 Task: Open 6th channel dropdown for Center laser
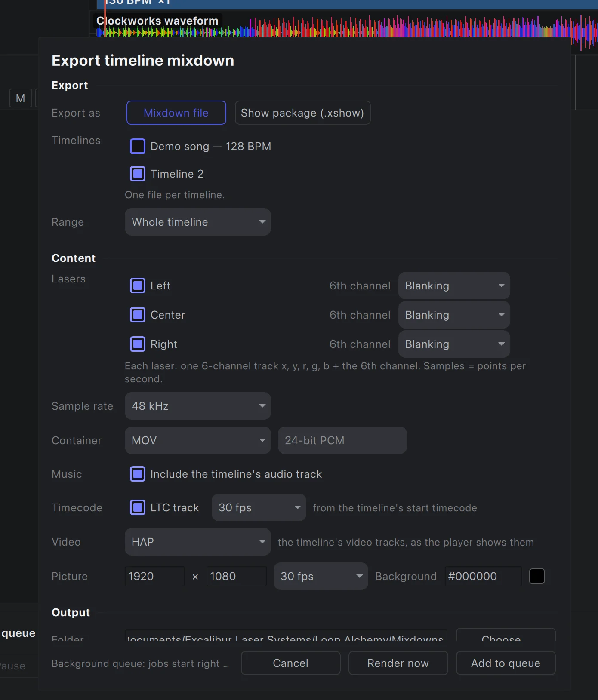click(x=454, y=315)
